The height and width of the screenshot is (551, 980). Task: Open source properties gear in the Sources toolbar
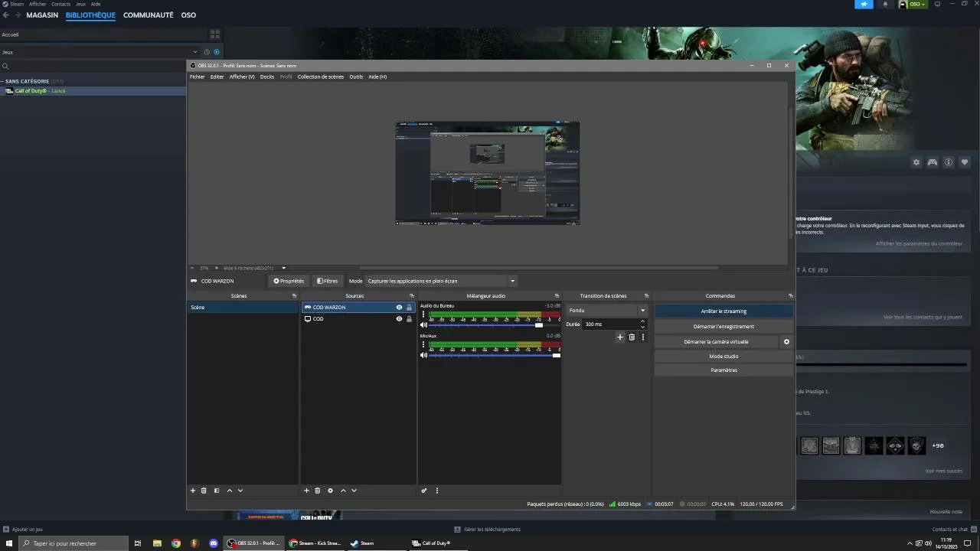330,491
